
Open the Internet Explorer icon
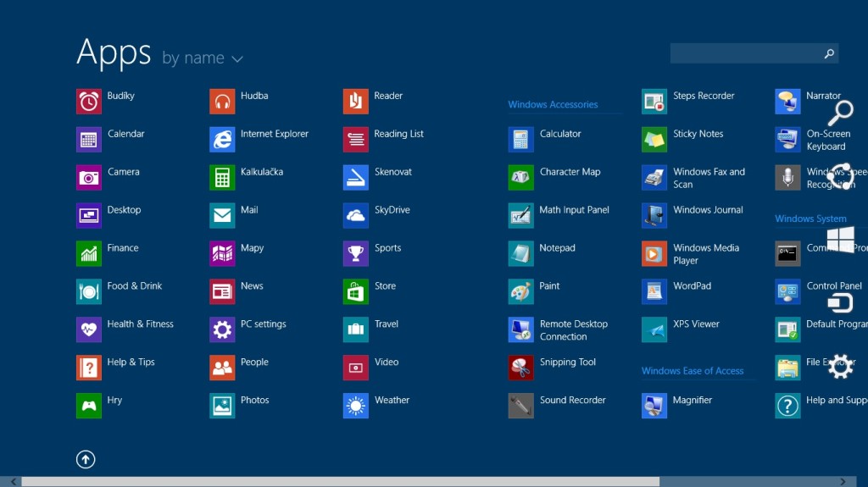click(222, 140)
